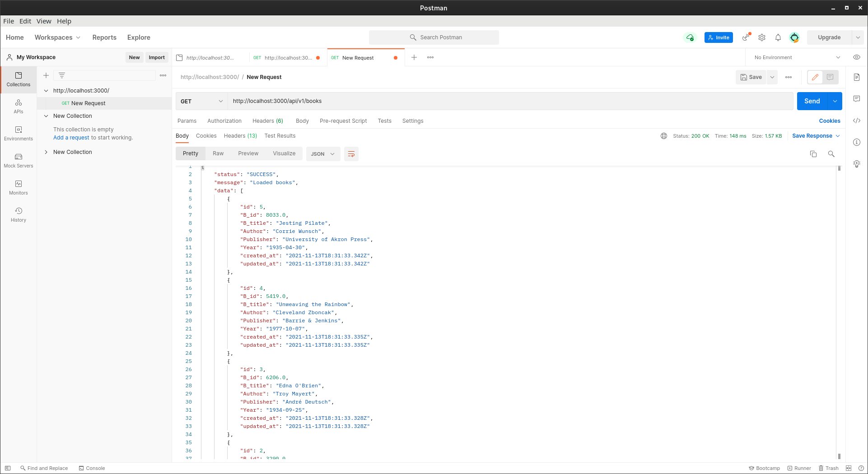Open a new request tab with plus
The height and width of the screenshot is (474, 868).
pyautogui.click(x=414, y=57)
